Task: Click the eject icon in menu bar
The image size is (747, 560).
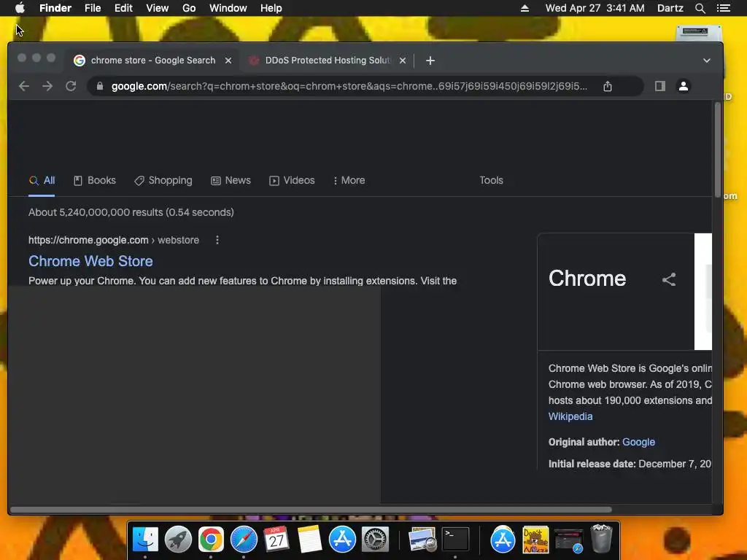Action: tap(525, 8)
